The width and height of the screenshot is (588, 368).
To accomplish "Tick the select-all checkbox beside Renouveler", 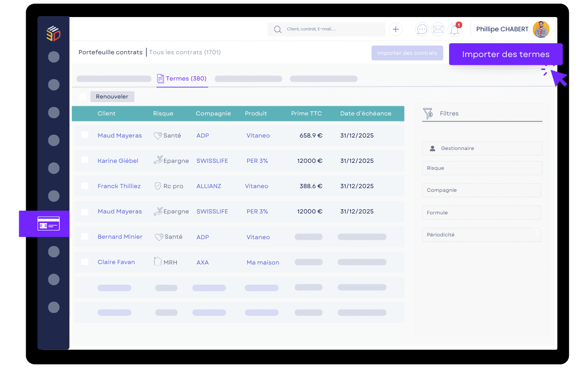I will 83,96.
